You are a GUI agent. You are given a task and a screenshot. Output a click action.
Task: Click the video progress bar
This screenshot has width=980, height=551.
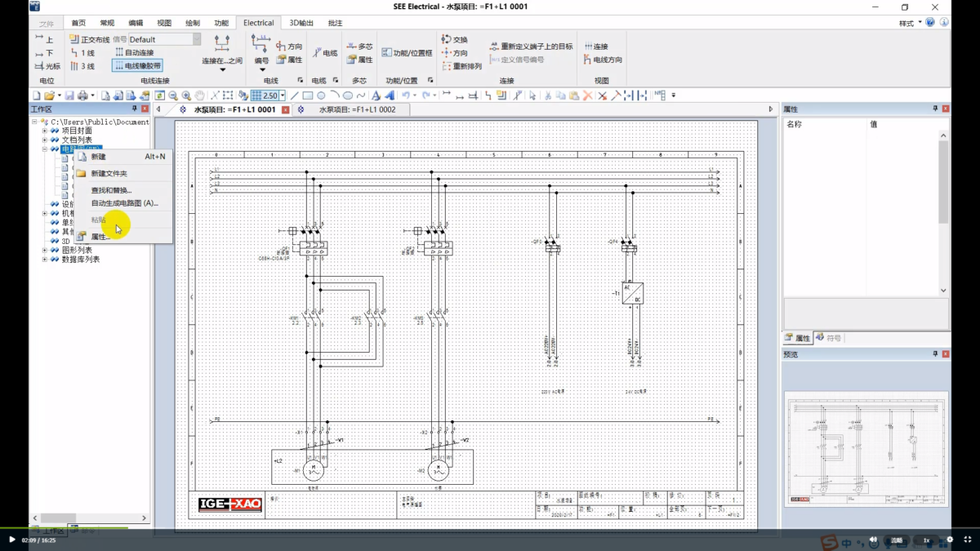[x=490, y=527]
